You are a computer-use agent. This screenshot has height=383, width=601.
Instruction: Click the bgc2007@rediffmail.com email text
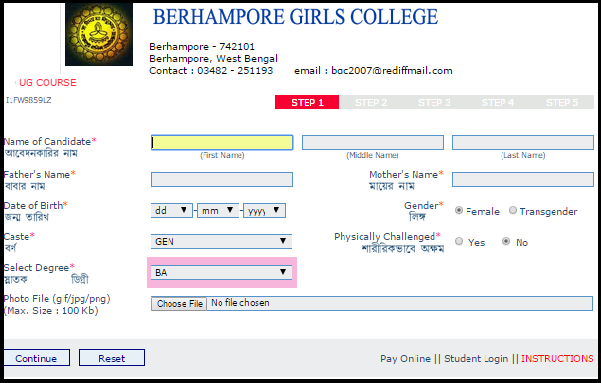tap(392, 71)
